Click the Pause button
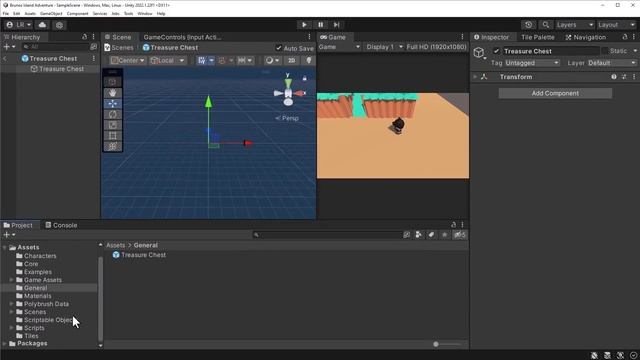This screenshot has height=360, width=640. tap(321, 25)
